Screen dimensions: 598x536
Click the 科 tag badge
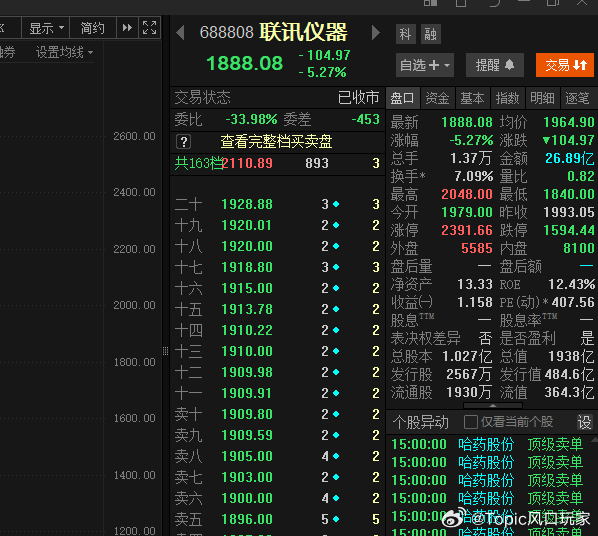coord(405,34)
